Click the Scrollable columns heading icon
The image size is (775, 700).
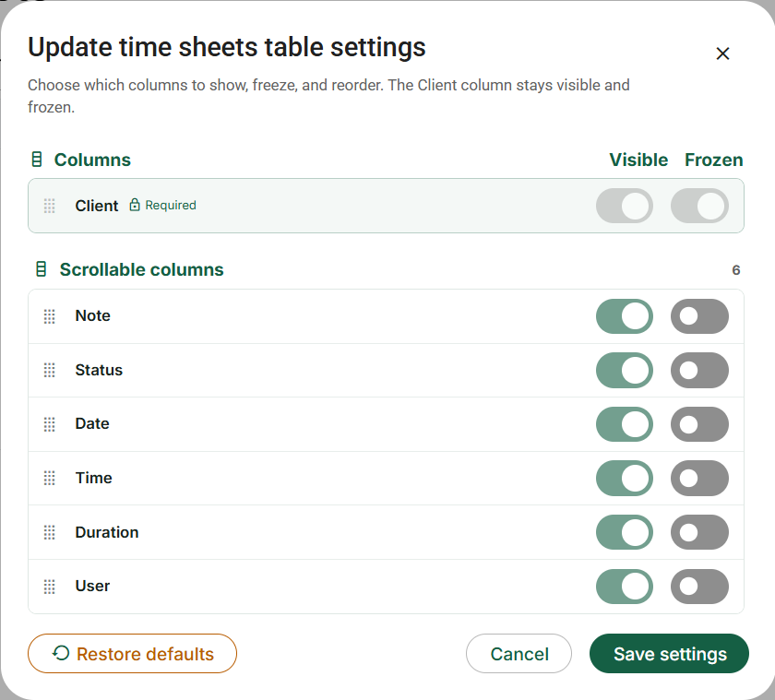click(42, 269)
